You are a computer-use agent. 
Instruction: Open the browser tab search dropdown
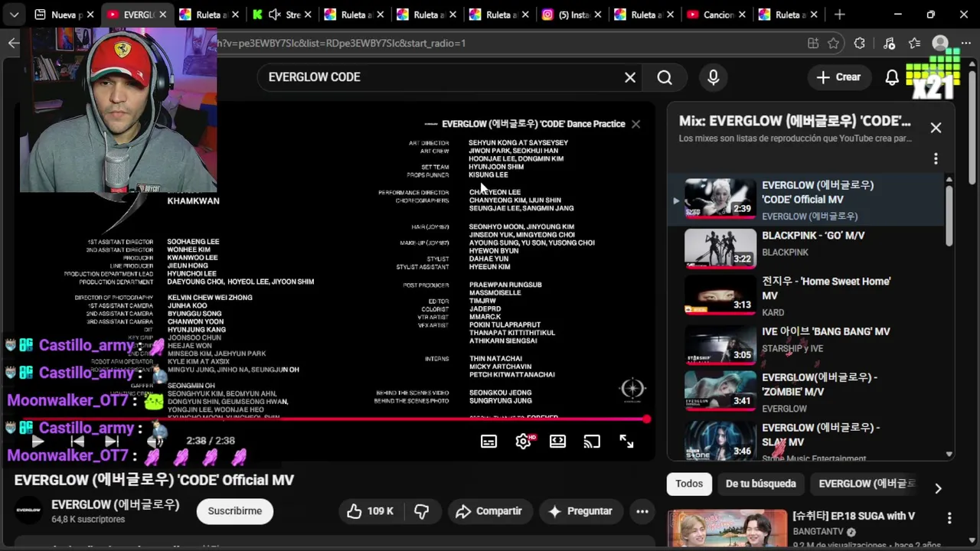click(x=14, y=15)
